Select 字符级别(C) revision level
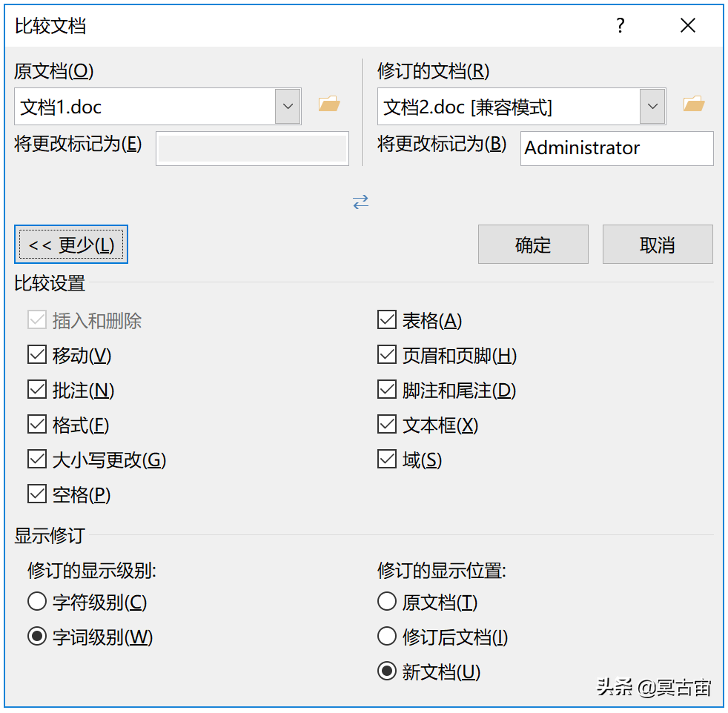 click(36, 601)
